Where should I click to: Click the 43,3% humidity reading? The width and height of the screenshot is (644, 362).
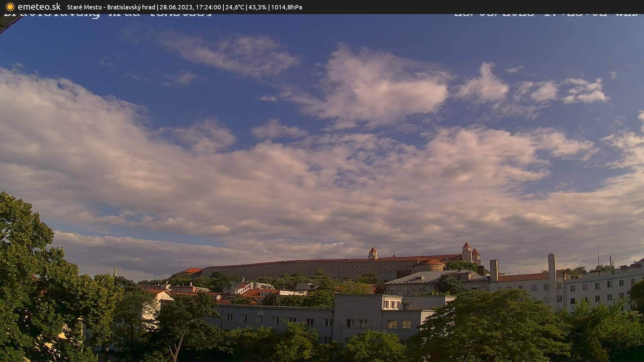[257, 7]
